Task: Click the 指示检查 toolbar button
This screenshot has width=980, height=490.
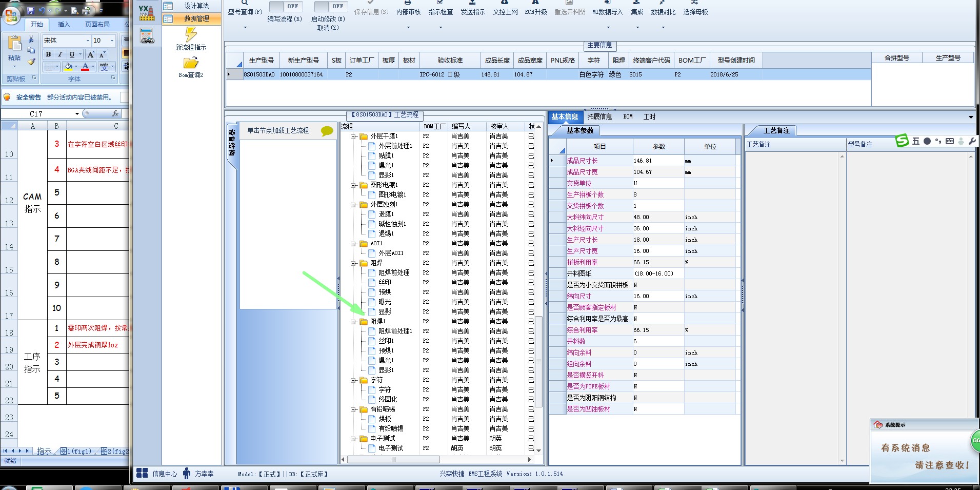Action: (x=441, y=12)
